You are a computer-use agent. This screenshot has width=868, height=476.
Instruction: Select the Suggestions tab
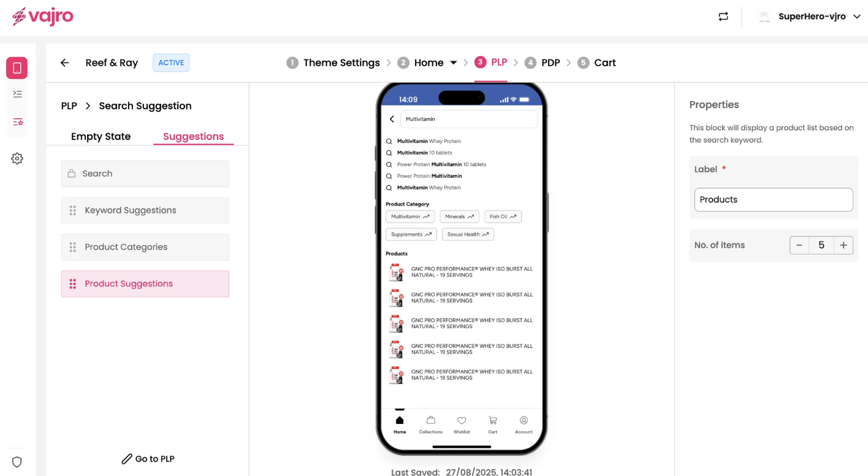pyautogui.click(x=193, y=136)
